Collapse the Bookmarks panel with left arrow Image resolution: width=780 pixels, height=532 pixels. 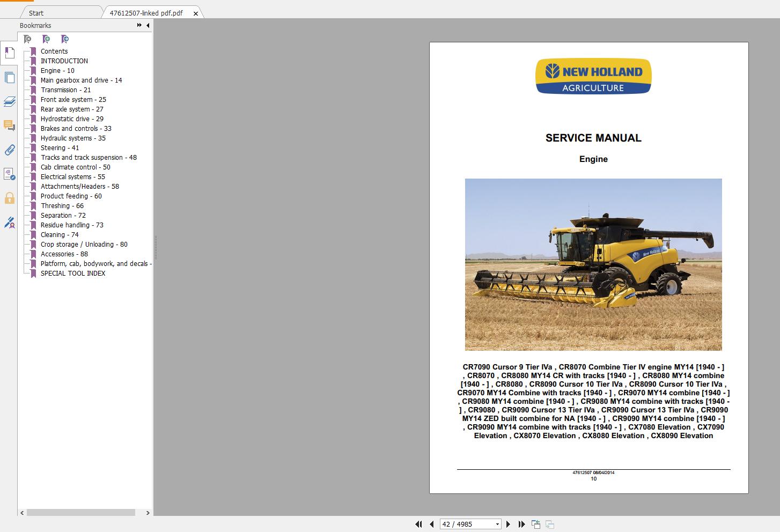148,25
